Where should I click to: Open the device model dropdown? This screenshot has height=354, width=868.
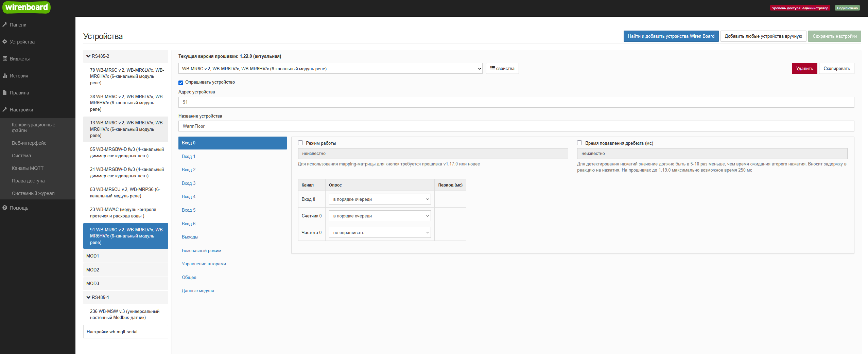(x=330, y=69)
